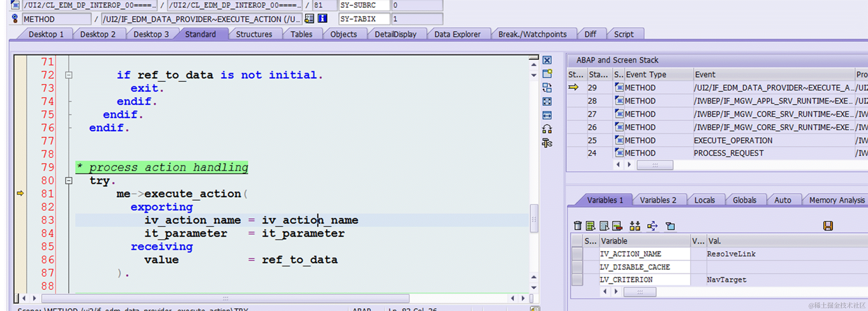Open the hammer and wrench services icon
This screenshot has width=868, height=311.
pos(547,143)
